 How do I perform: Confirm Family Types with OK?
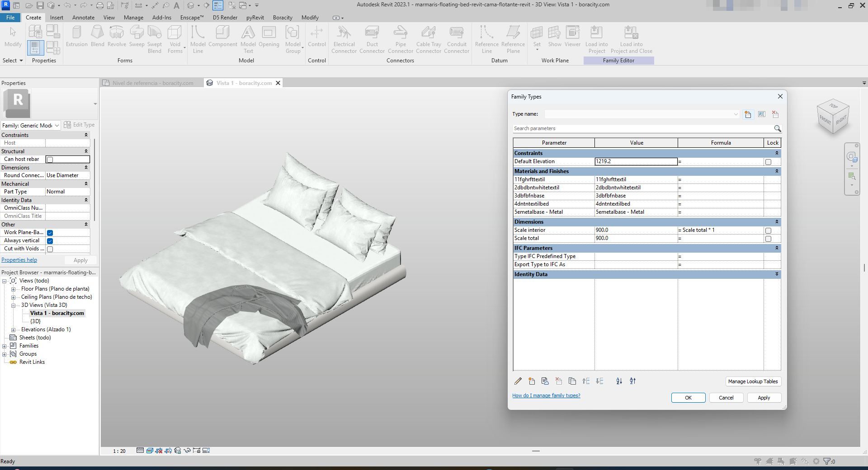[x=688, y=398]
